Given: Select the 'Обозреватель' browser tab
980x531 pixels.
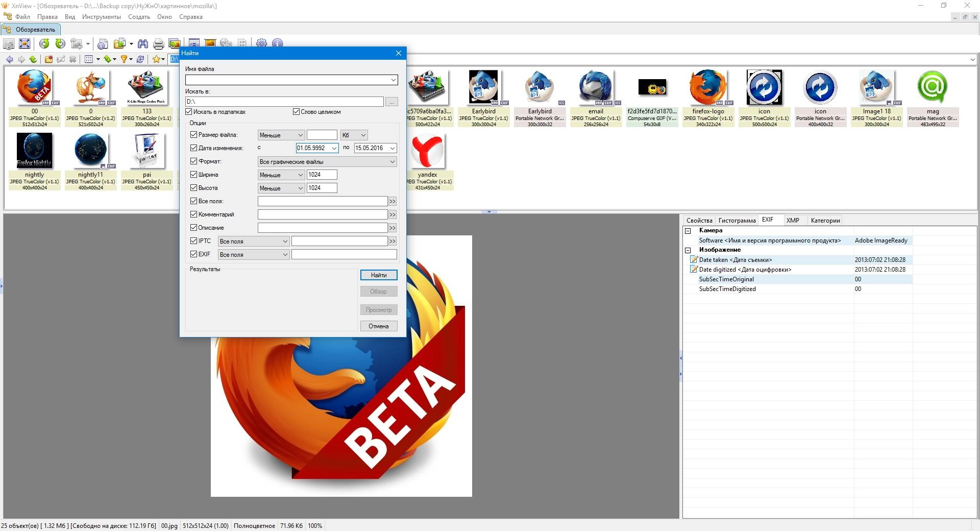Looking at the screenshot, I should [31, 30].
